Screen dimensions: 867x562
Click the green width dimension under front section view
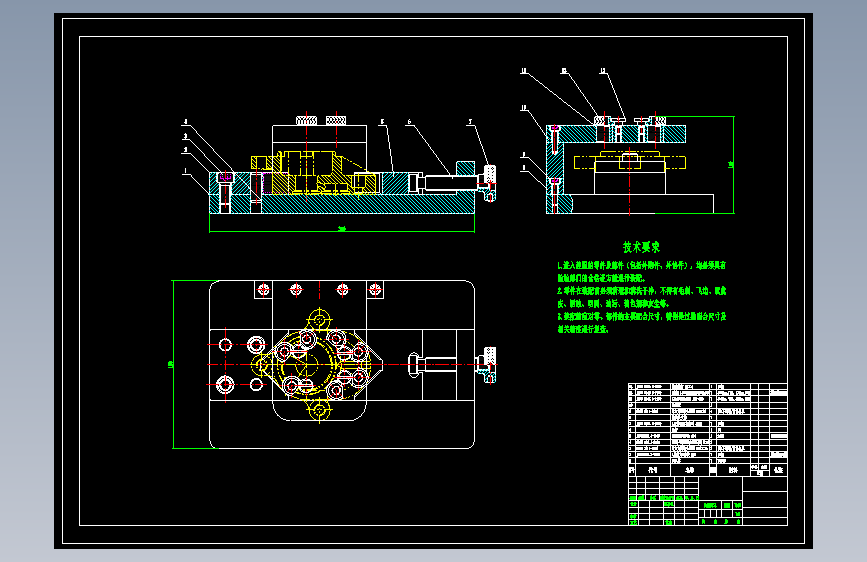click(x=342, y=228)
